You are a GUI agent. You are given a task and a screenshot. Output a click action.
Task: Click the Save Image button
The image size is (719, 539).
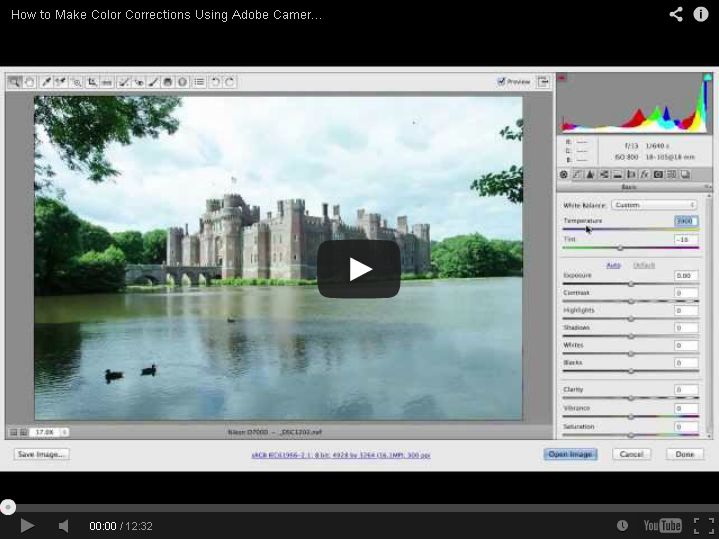pyautogui.click(x=41, y=454)
